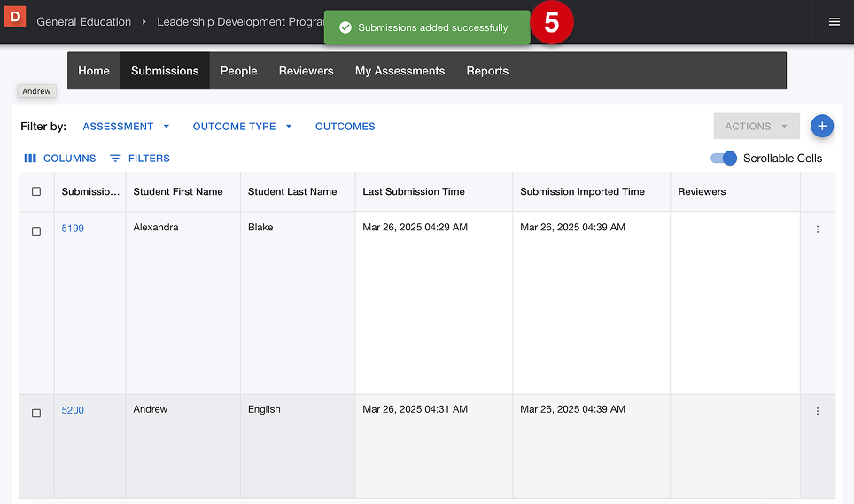Click the green success checkmark icon
This screenshot has height=504, width=854.
(345, 27)
